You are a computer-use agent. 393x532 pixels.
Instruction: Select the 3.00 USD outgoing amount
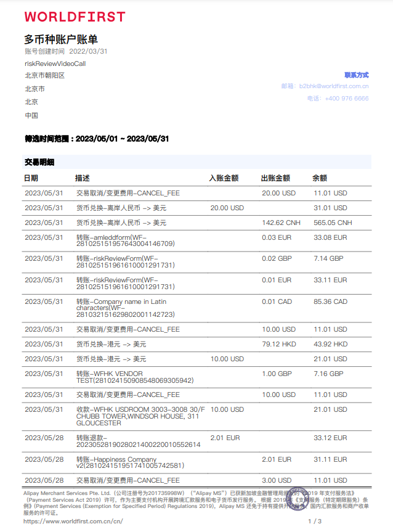(277, 480)
